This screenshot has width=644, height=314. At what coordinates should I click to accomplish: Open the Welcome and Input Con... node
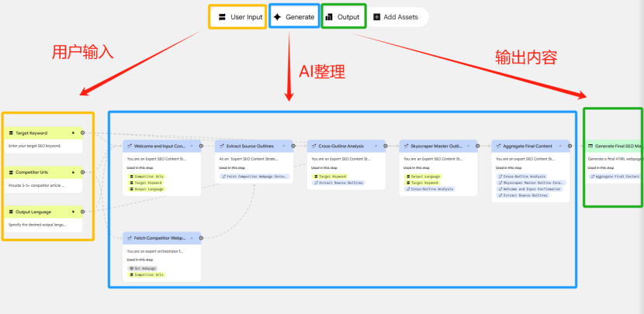click(x=160, y=146)
